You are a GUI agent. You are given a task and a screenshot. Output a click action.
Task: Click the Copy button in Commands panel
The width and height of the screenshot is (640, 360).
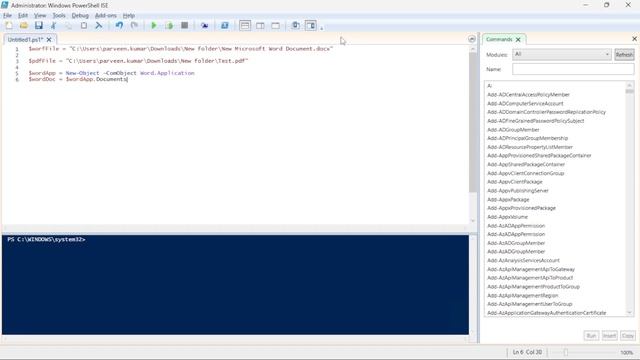(x=628, y=336)
